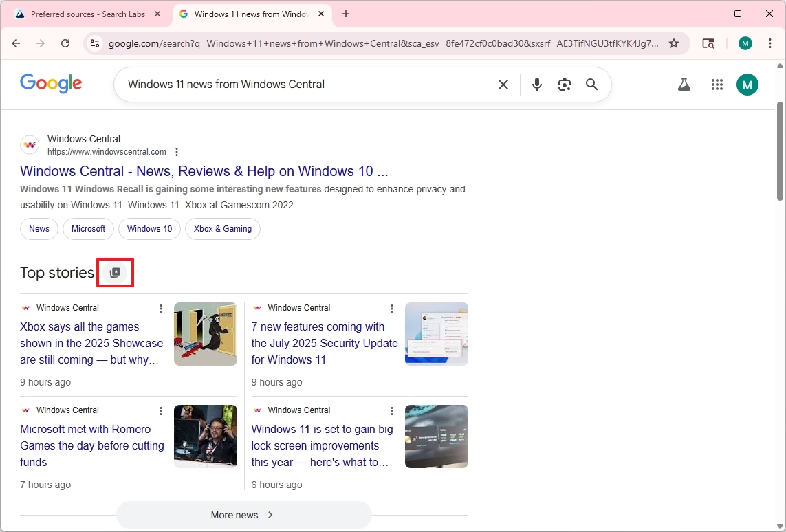
Task: Open Google Lens search toolbar icon
Action: pyautogui.click(x=708, y=43)
